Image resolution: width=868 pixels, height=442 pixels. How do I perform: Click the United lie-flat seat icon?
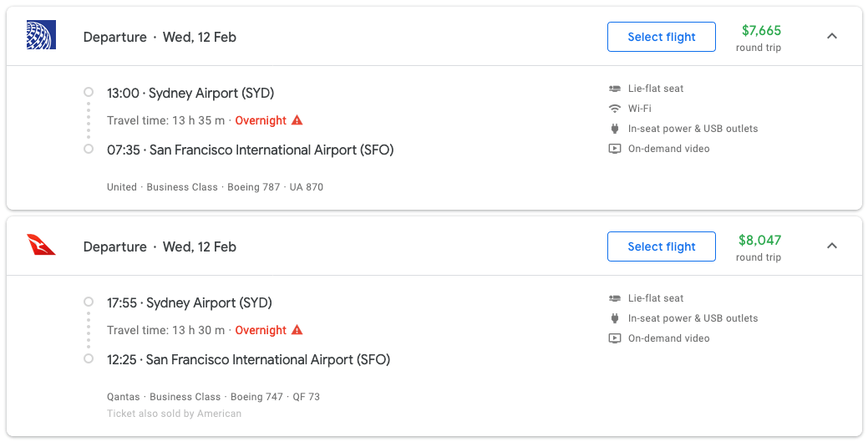615,89
